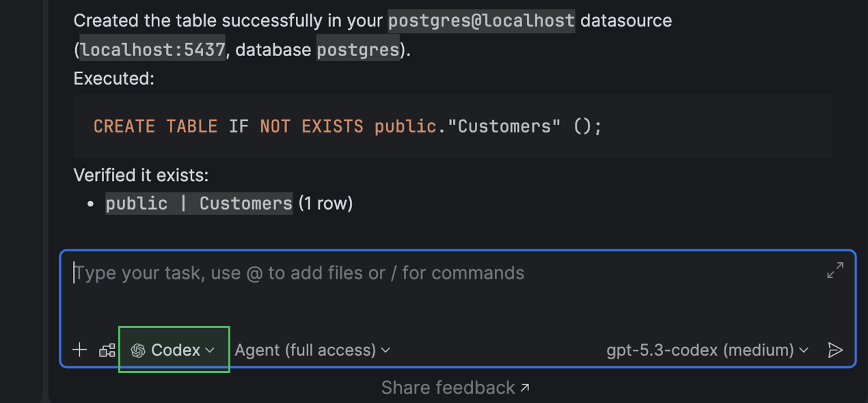
Task: Click the OpenAI logo next to Codex
Action: tap(138, 350)
